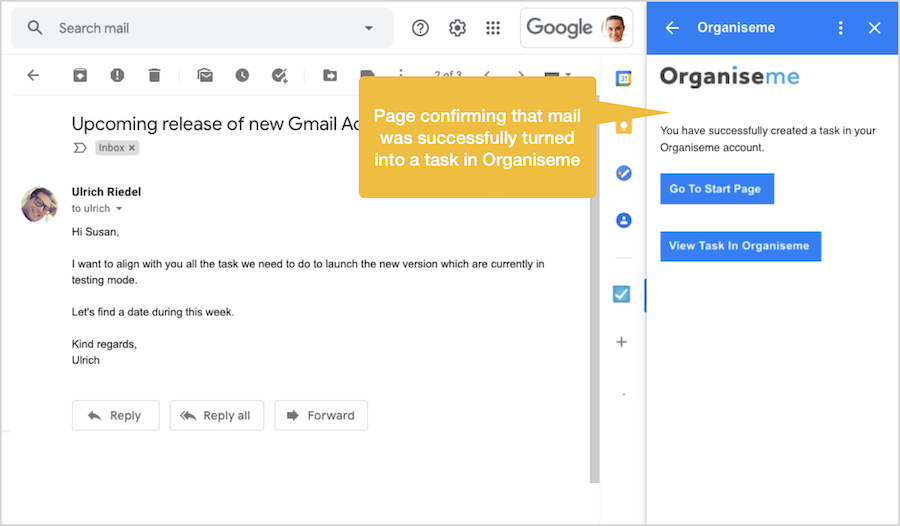Click the sender name Ulrich Riedel
Screen dimensions: 900x526
[x=106, y=192]
